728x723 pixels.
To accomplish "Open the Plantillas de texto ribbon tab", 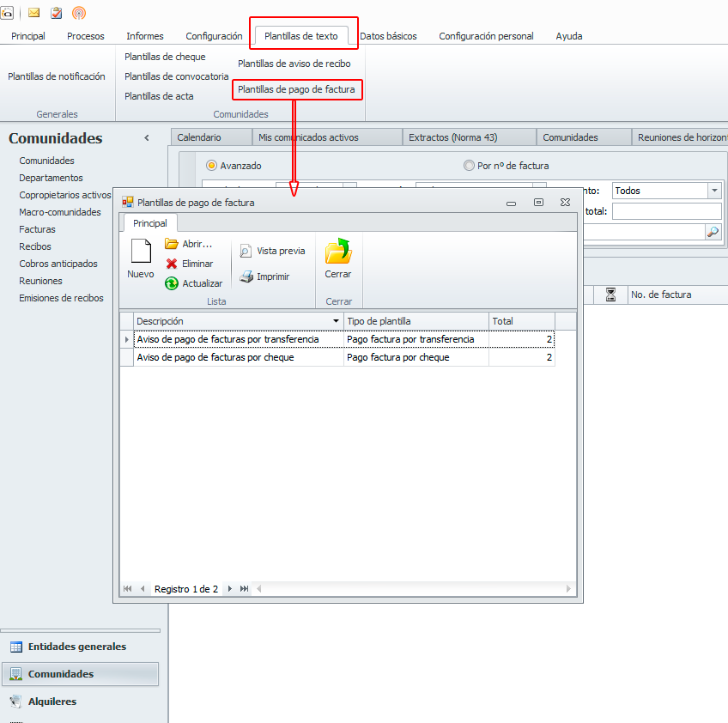I will 301,36.
